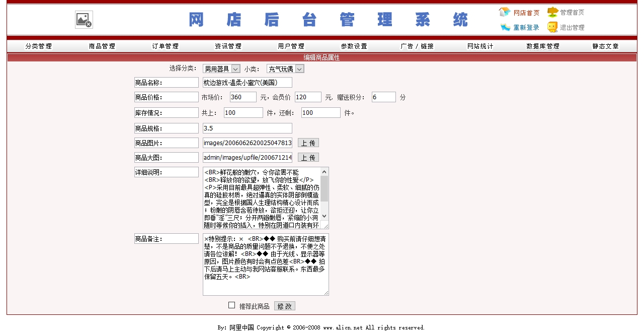Screen dimensions: 644x333
Task: Click inside the 商品备注 text area
Action: [x=266, y=264]
